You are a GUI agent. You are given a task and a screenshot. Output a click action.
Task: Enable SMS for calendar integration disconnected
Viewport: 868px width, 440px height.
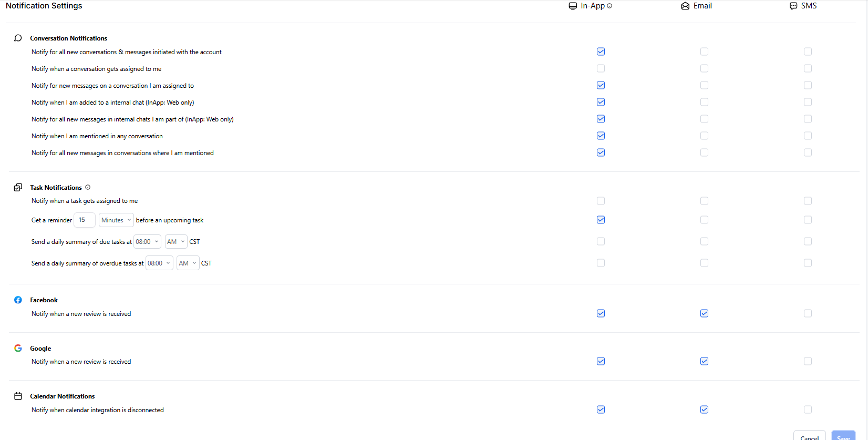(808, 410)
